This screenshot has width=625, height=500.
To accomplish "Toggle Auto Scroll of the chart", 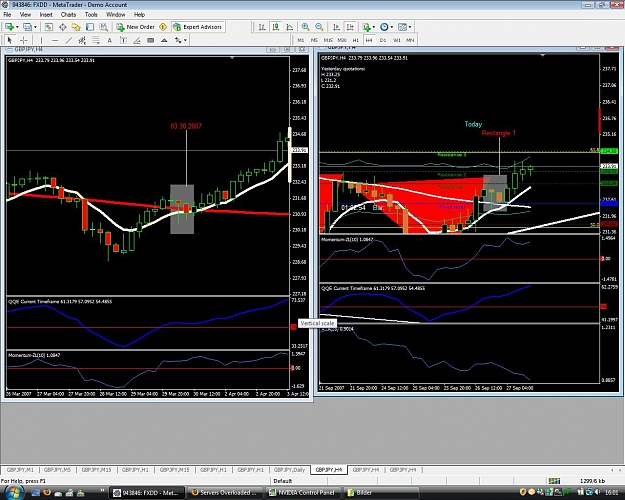I will 336,27.
